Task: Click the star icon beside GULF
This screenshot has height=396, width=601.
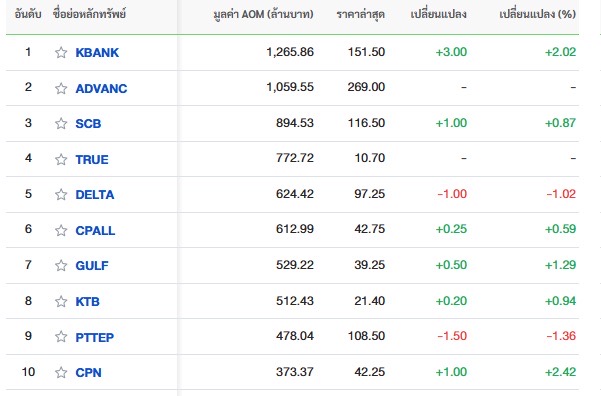Action: point(61,265)
